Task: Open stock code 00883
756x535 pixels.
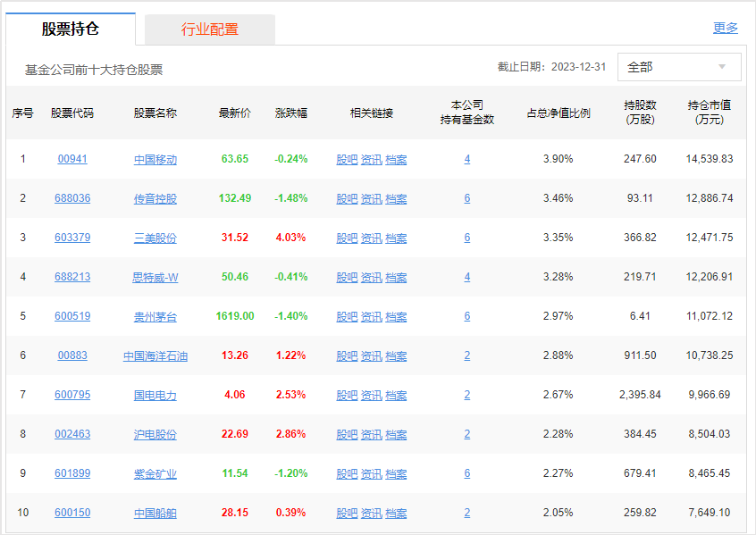Action: coord(72,355)
